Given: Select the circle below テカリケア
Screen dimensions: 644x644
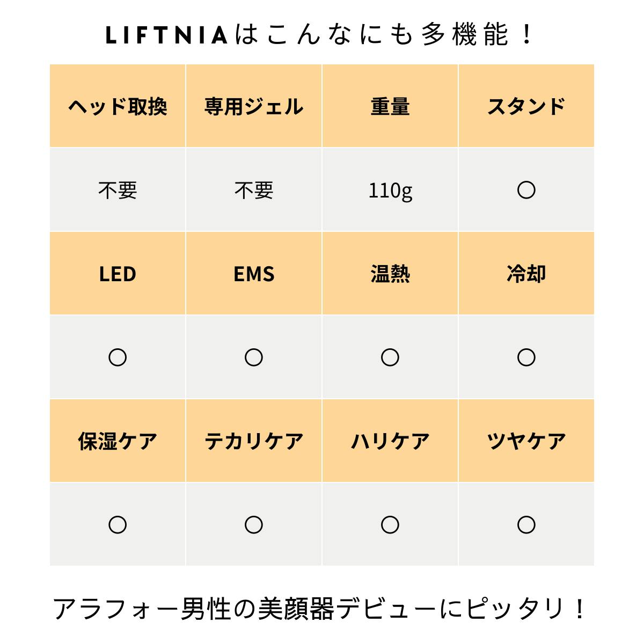Looking at the screenshot, I should tap(254, 525).
